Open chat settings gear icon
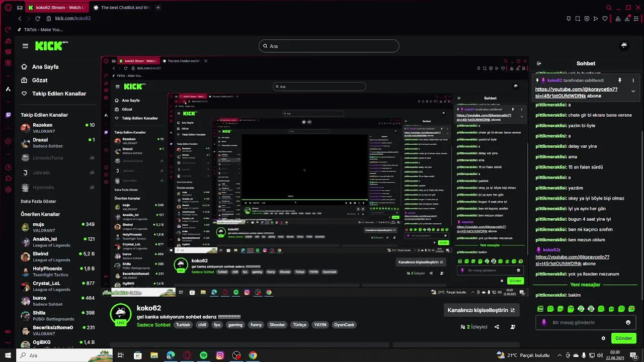The image size is (644, 362). 603,338
